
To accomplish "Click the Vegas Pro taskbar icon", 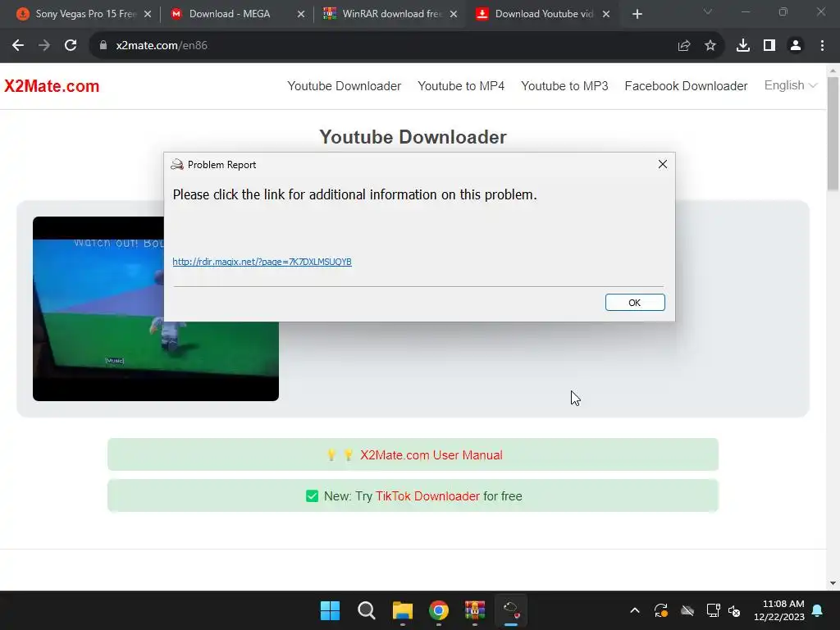I will (511, 610).
